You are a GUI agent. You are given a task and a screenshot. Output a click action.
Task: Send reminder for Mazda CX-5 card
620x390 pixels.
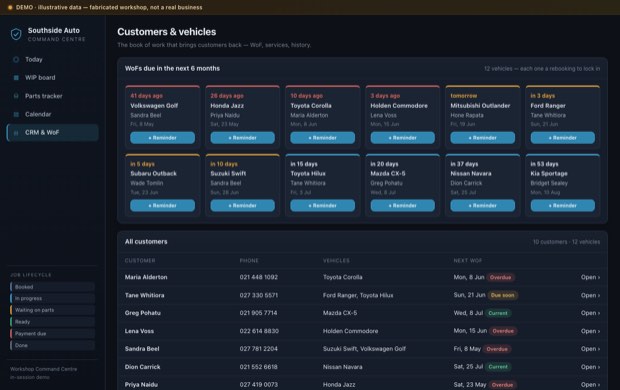point(403,205)
